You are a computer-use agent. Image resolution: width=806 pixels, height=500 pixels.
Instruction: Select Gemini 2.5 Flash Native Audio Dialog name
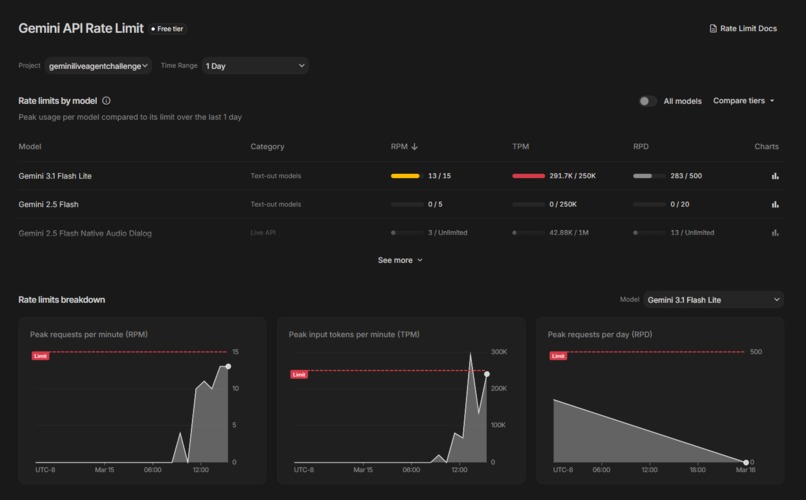[85, 233]
